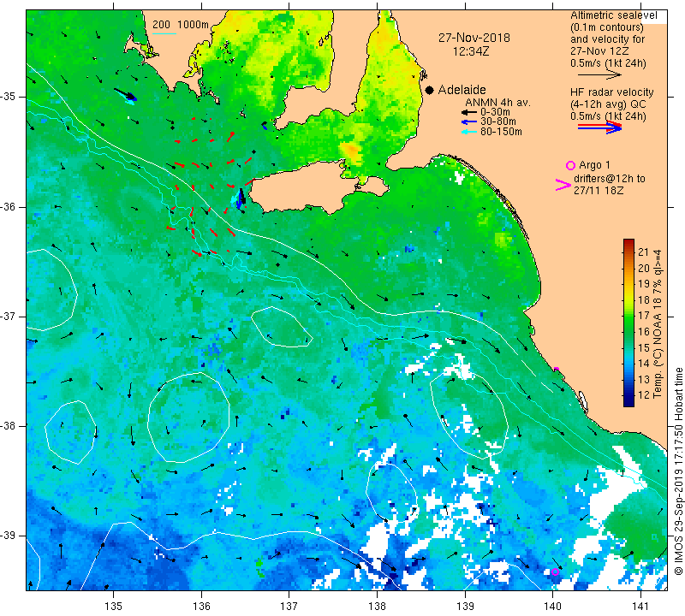Image resolution: width=685 pixels, height=616 pixels.
Task: Click the "0-30m" depth label
Action: (x=495, y=112)
